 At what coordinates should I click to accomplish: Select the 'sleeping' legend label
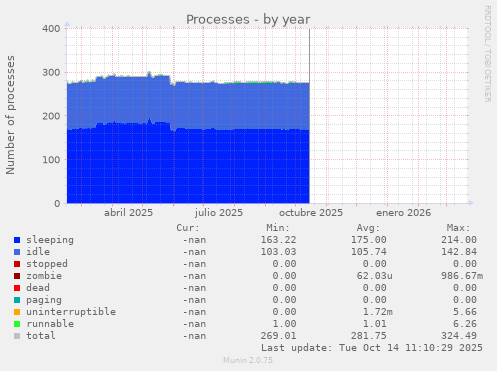50,240
